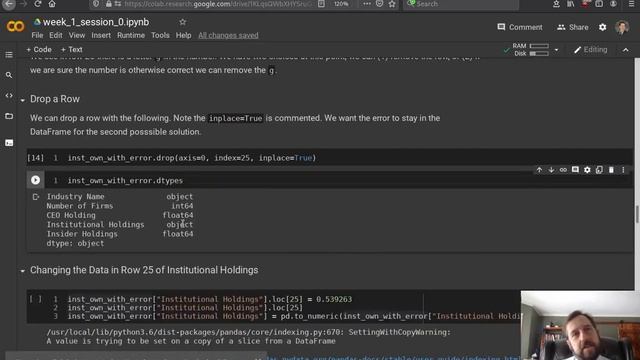640x360 pixels.
Task: Click the All changes saved link
Action: pos(228,36)
